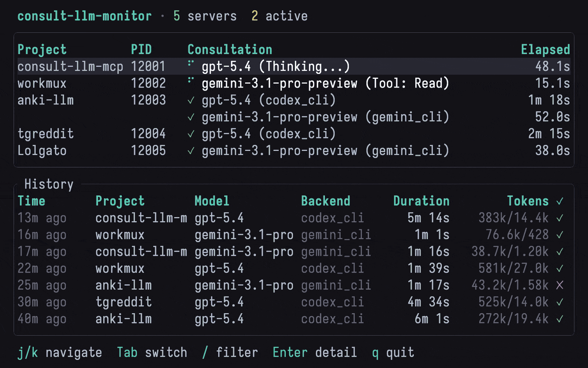This screenshot has height=368, width=588.
Task: Click the 38.0s elapsed value
Action: point(553,151)
